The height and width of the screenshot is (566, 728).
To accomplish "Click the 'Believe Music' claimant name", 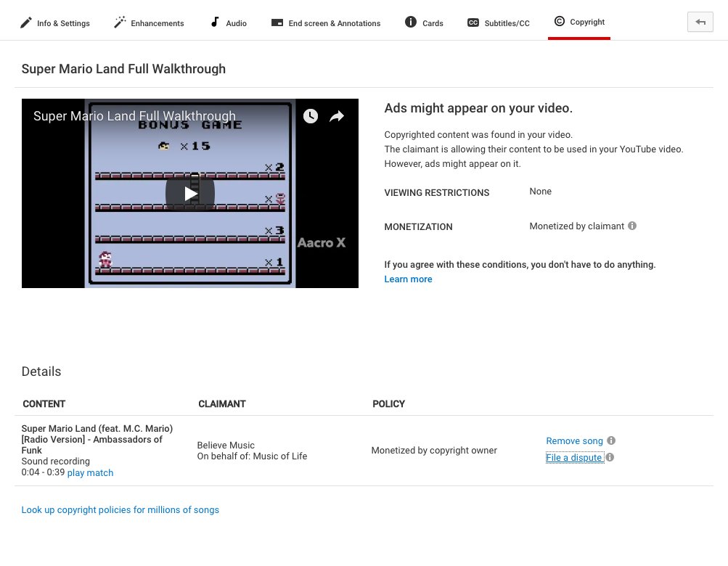I will (x=226, y=446).
